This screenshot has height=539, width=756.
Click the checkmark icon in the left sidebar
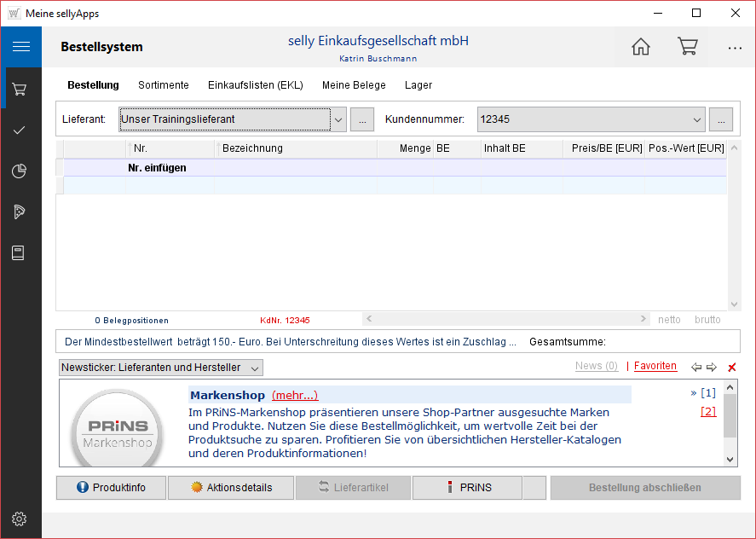tap(20, 130)
